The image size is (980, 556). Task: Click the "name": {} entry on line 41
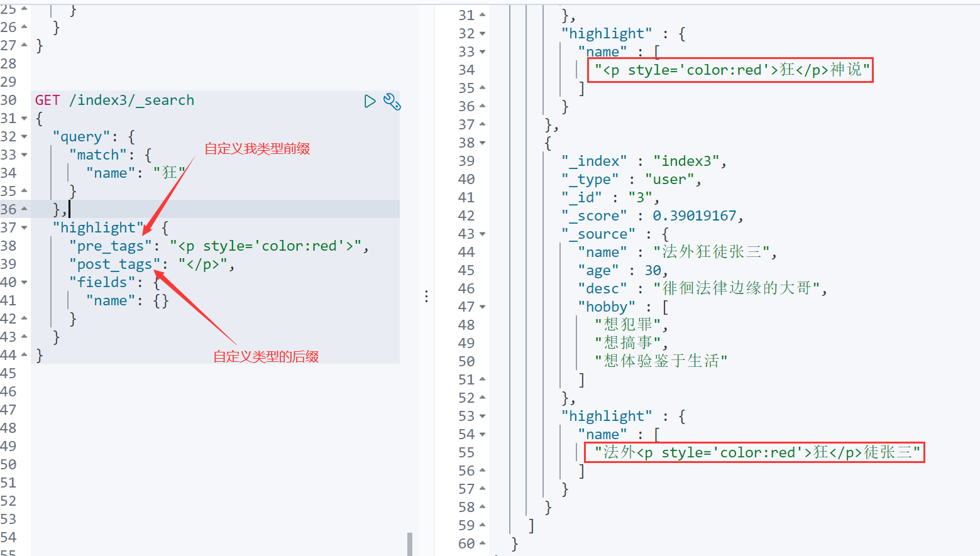coord(128,300)
